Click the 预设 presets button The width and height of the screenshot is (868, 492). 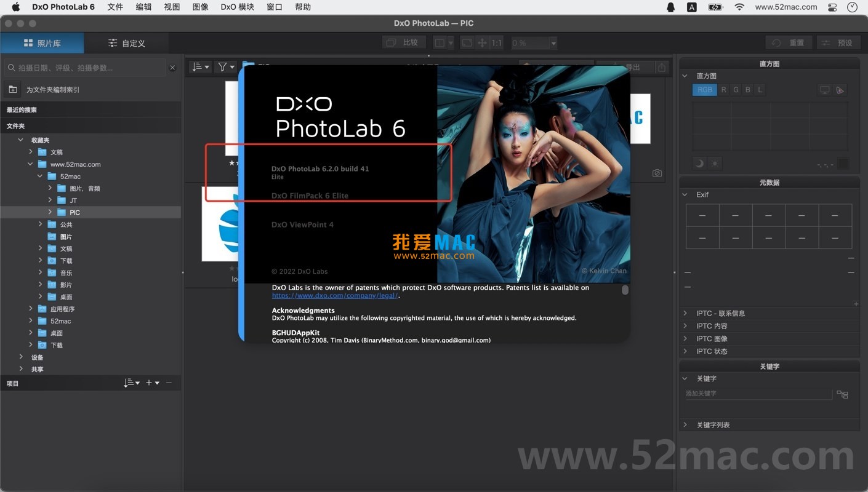click(x=838, y=43)
